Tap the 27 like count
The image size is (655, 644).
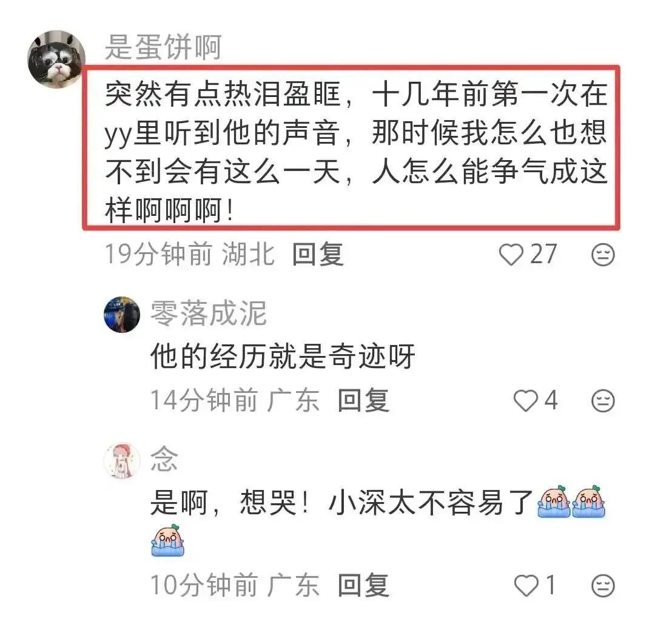(543, 254)
